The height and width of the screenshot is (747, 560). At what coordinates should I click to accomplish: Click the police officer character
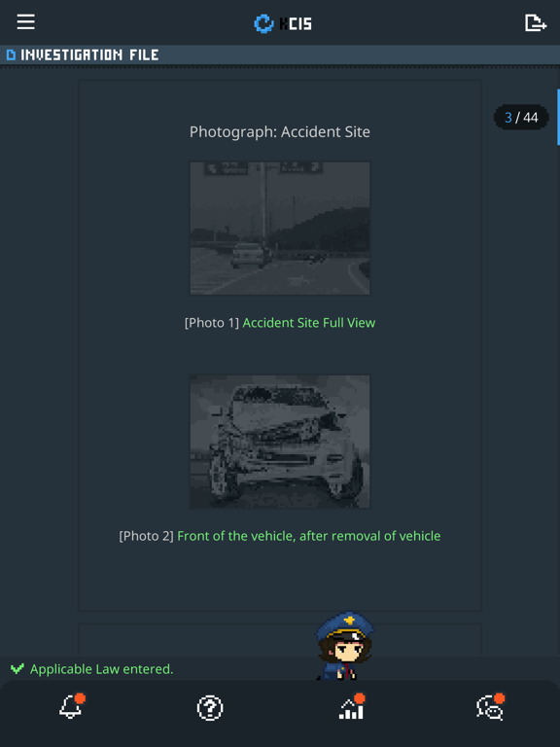tap(345, 646)
